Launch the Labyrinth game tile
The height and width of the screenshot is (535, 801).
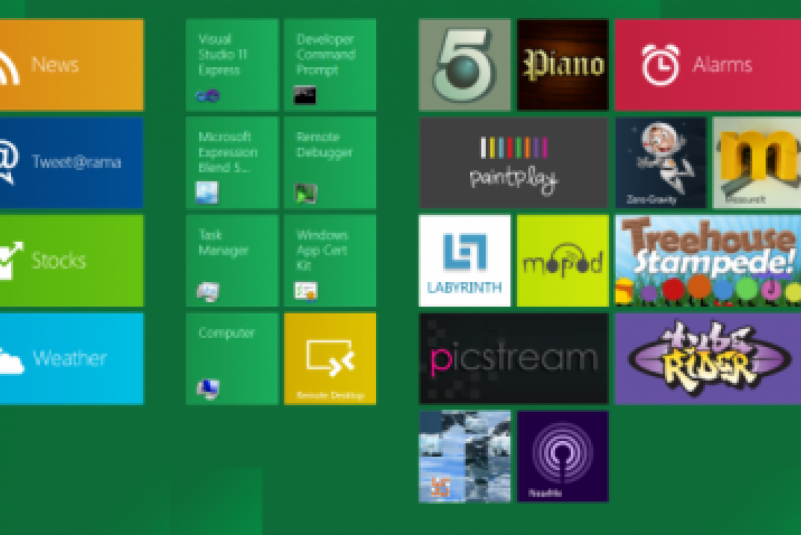click(464, 261)
